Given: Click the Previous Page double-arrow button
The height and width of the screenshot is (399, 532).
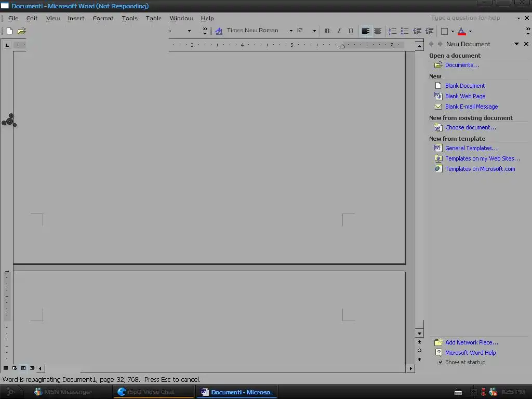Looking at the screenshot, I should tap(419, 342).
